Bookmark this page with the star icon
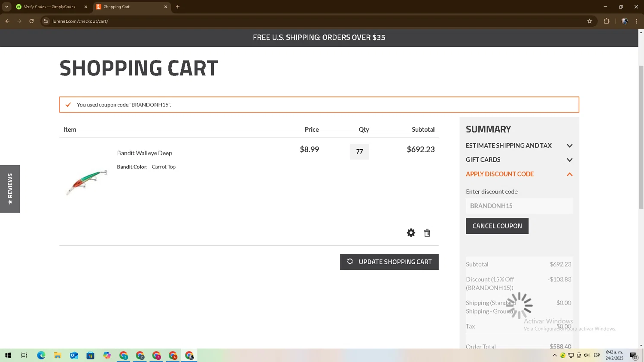 589,21
